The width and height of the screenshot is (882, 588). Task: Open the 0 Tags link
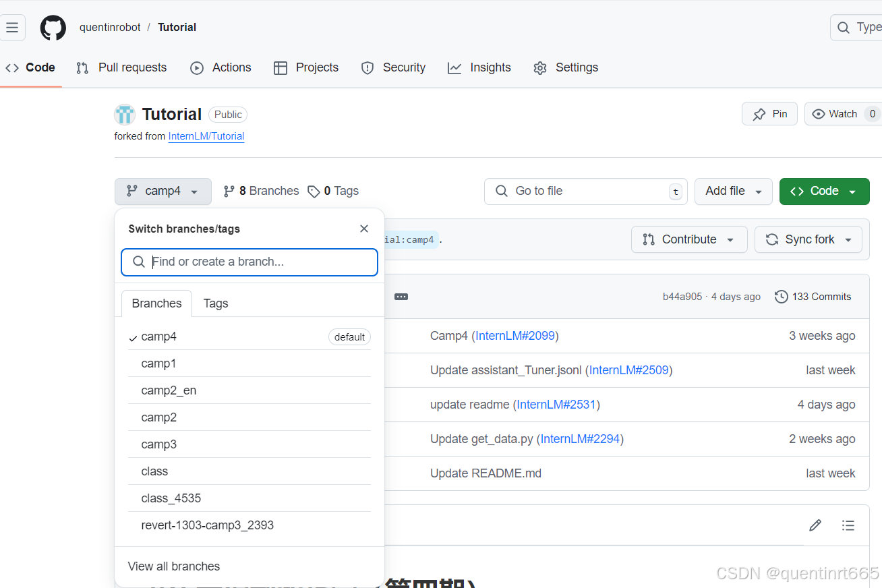[x=333, y=192]
